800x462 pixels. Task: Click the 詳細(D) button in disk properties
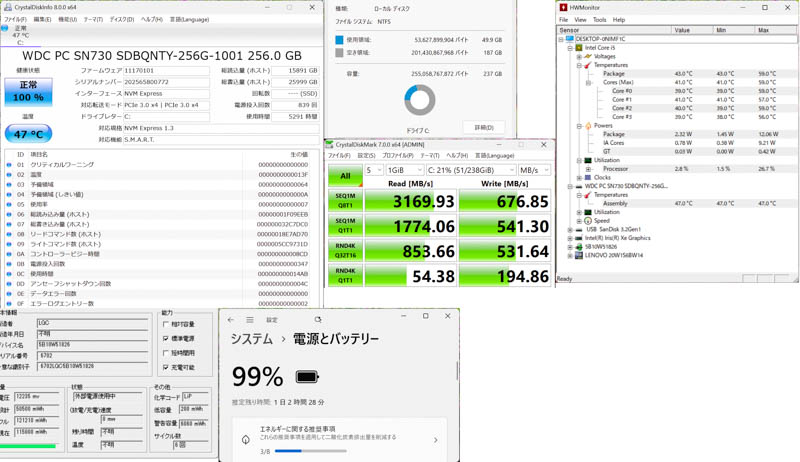click(x=484, y=127)
